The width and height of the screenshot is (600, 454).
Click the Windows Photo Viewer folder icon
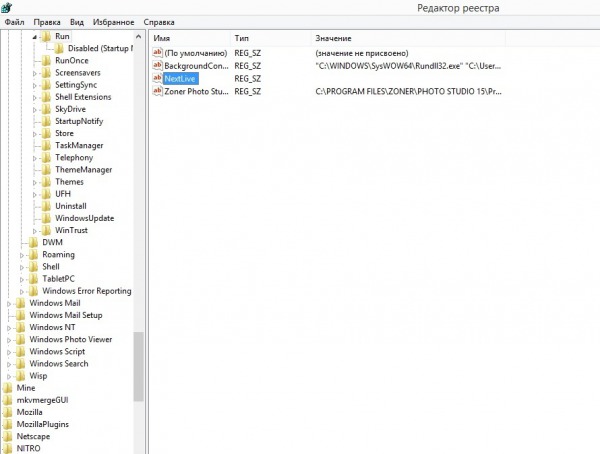point(20,339)
